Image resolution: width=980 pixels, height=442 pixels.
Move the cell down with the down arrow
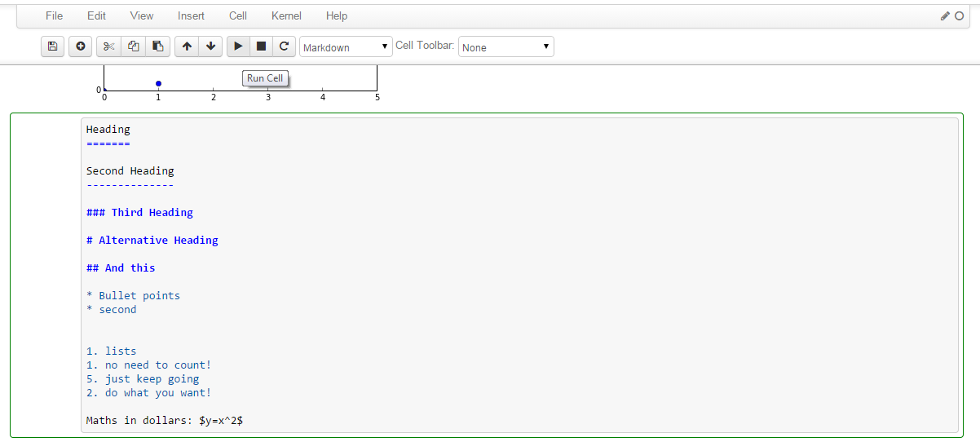(x=210, y=46)
